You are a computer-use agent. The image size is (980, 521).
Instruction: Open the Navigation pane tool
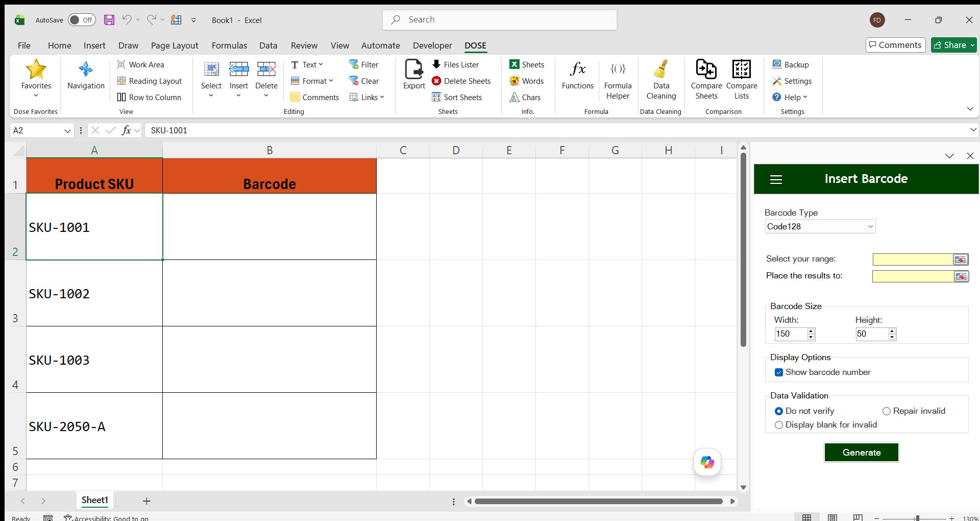pyautogui.click(x=86, y=76)
